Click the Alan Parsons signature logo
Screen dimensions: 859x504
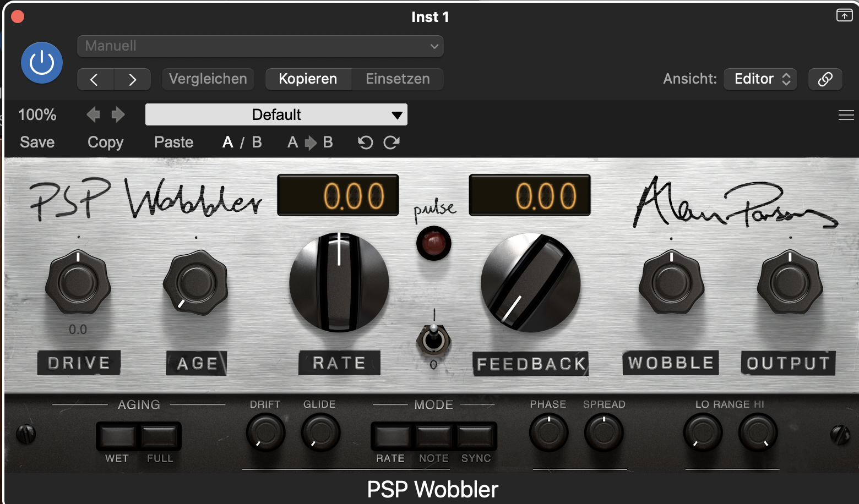pos(735,202)
